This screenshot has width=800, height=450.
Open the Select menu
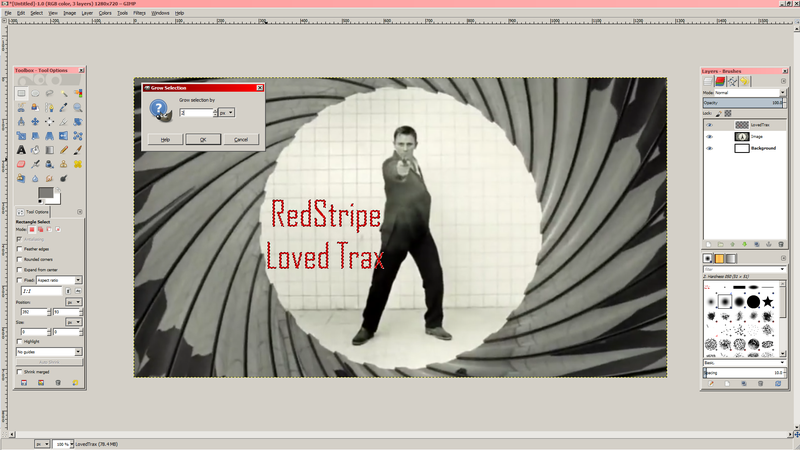click(37, 13)
